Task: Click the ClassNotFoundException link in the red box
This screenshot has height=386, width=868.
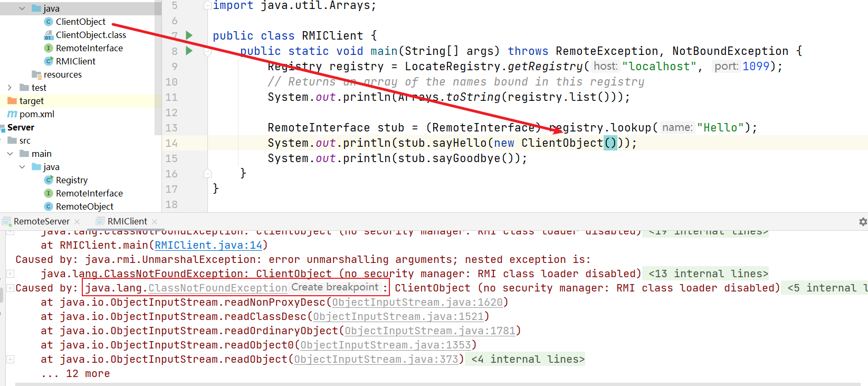Action: tap(217, 288)
